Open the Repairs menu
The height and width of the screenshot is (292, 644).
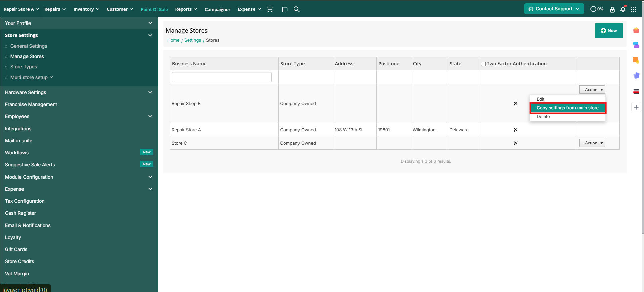click(x=55, y=9)
